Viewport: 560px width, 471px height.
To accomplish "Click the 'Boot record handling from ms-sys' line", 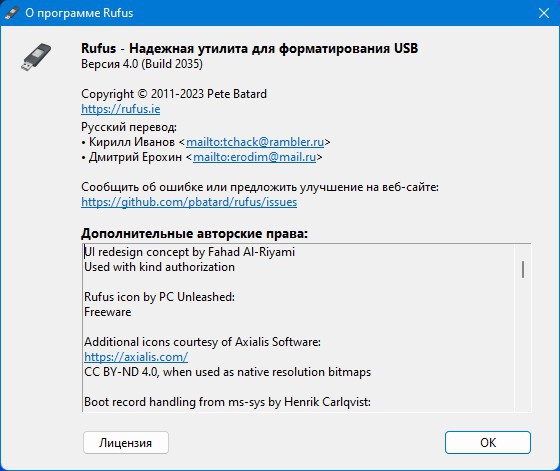I will point(227,402).
